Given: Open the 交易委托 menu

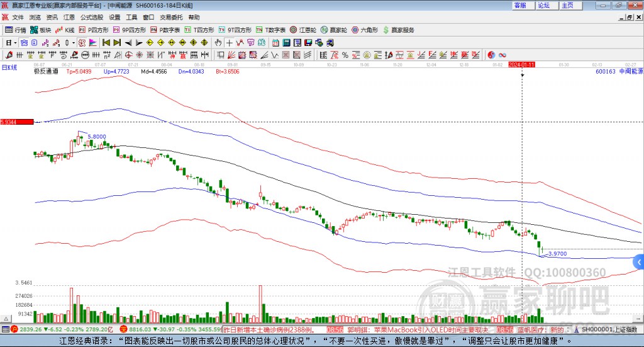Looking at the screenshot, I should click(170, 17).
